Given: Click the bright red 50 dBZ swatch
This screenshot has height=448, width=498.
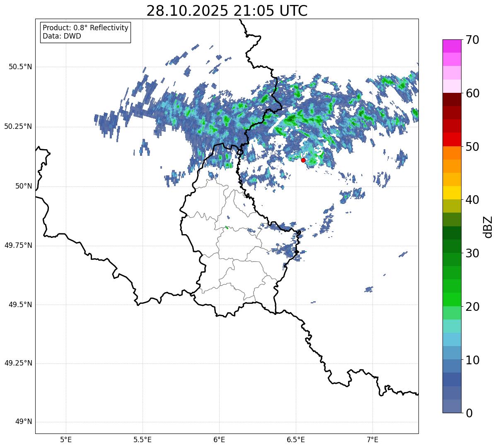Looking at the screenshot, I should pos(452,139).
